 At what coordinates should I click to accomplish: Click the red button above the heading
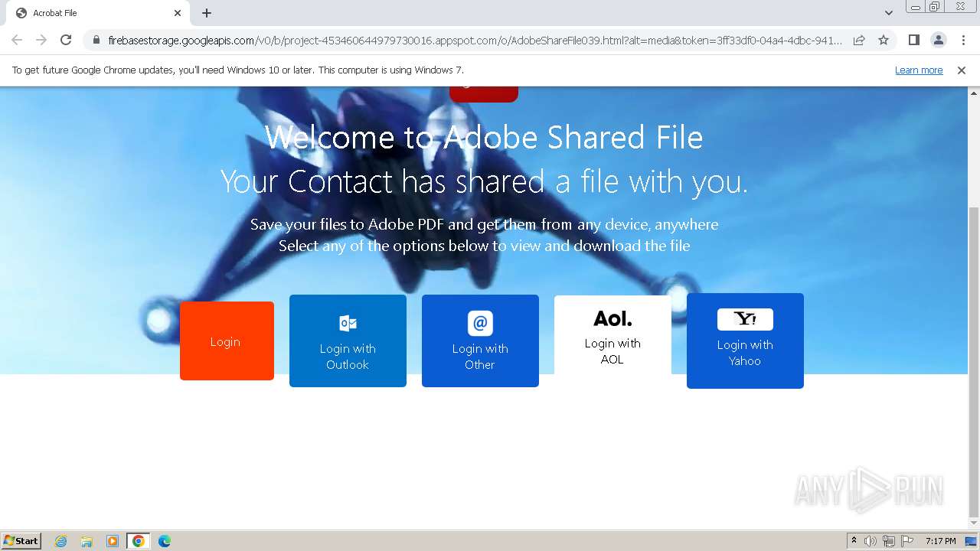[484, 94]
